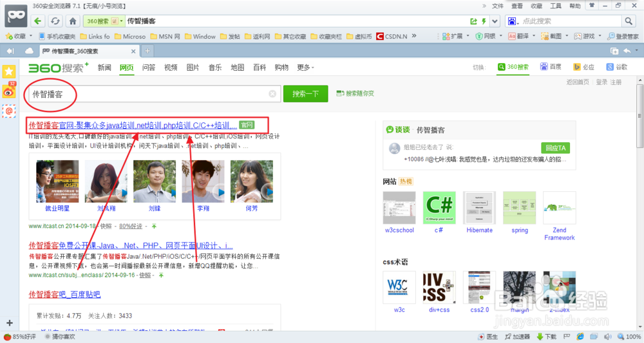Open 下载 downloads in the status bar
This screenshot has width=644, height=343.
(x=547, y=337)
